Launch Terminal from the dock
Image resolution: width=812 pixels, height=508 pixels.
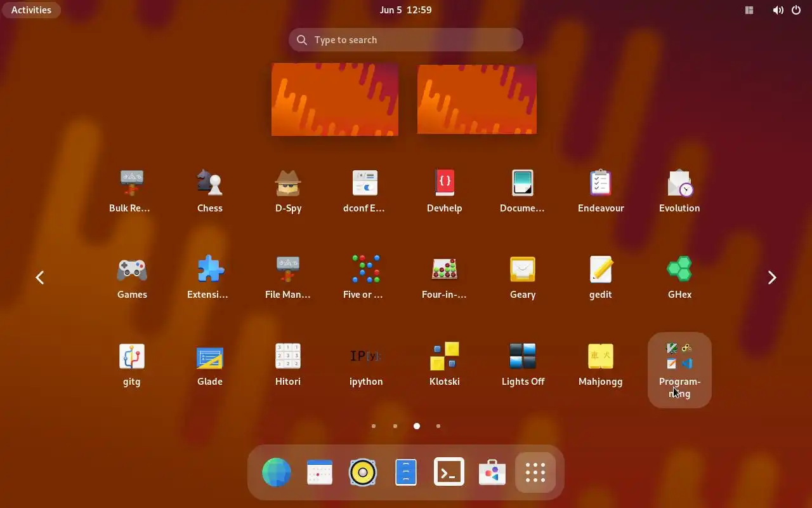449,472
